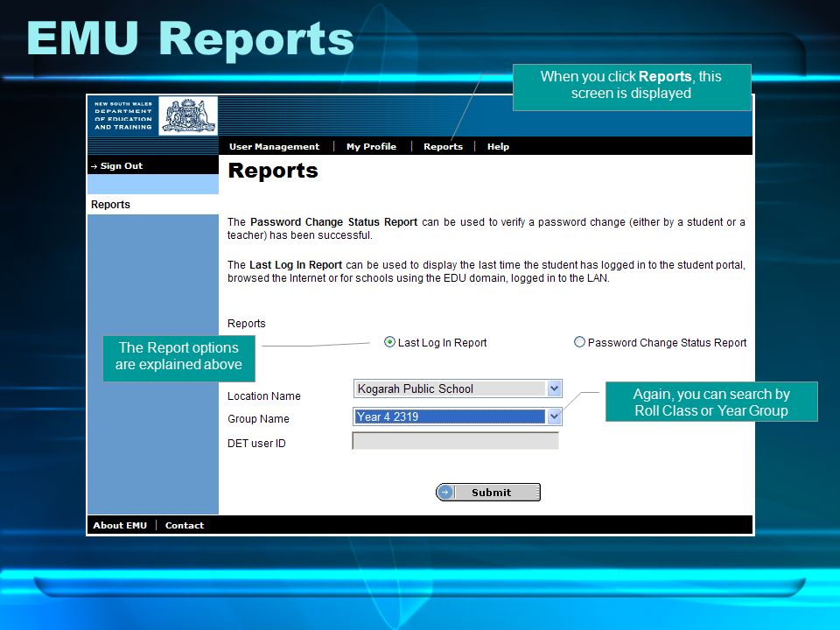
Task: Select Password Change Status Report radio button
Action: pos(579,342)
